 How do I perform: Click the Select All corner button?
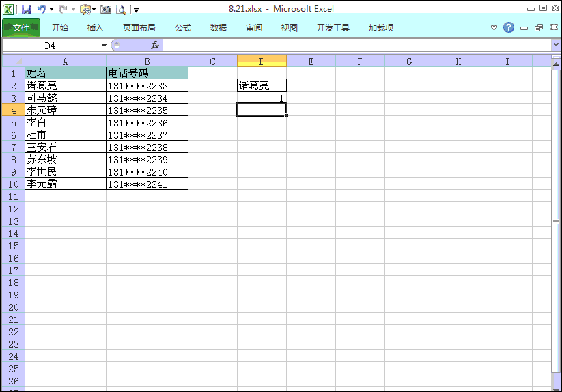pyautogui.click(x=14, y=61)
